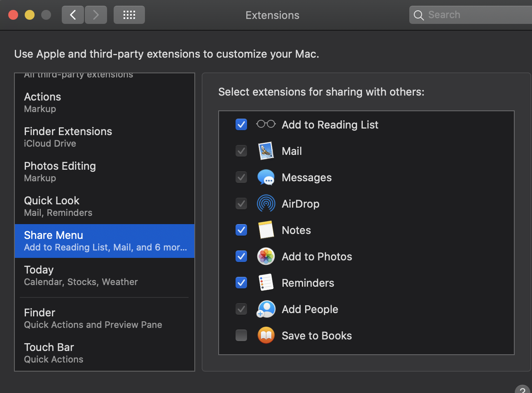532x393 pixels.
Task: Open help with the question mark button
Action: pos(523,389)
